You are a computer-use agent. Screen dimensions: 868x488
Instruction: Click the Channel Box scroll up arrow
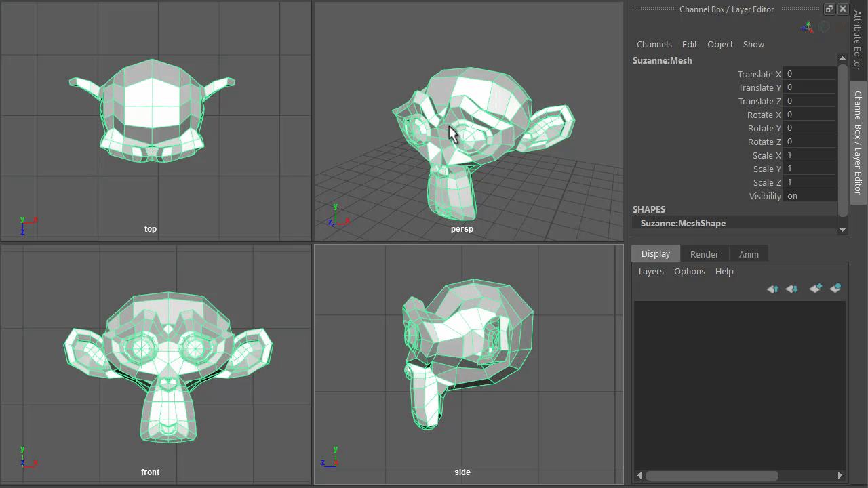tap(843, 58)
